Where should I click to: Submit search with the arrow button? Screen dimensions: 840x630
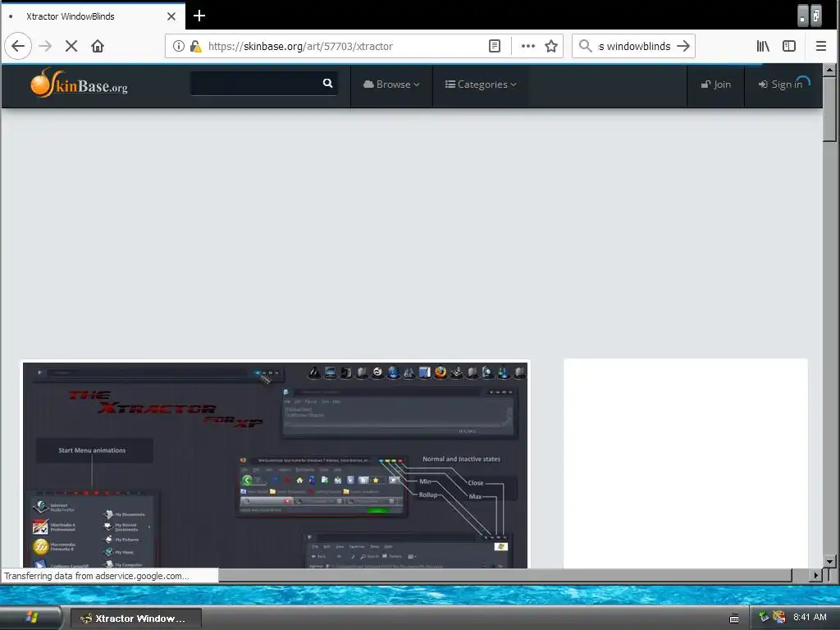[683, 46]
